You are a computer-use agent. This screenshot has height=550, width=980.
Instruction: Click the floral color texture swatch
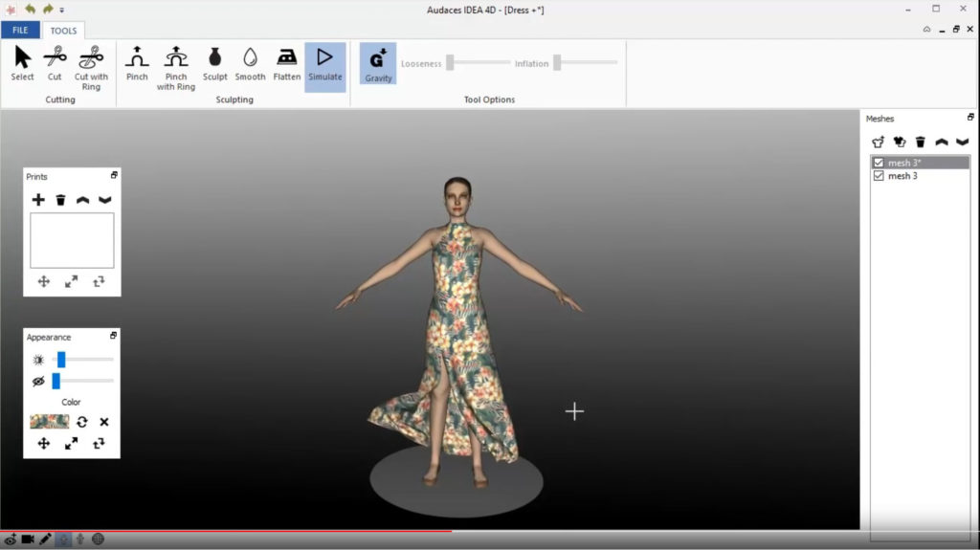(x=50, y=422)
